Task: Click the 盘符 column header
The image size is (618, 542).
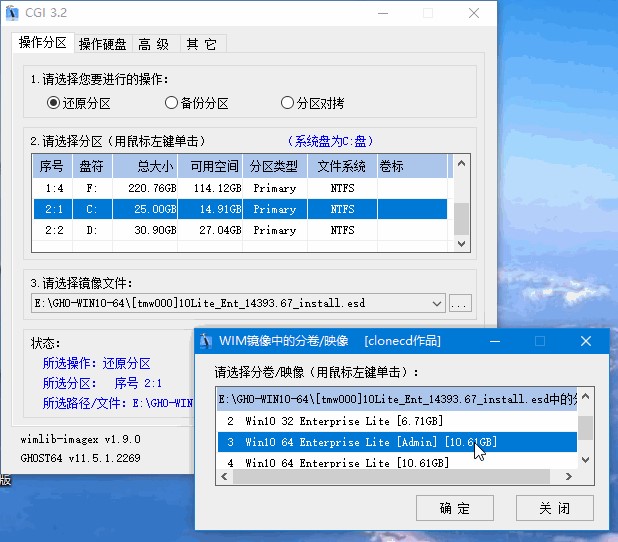Action: [x=92, y=166]
